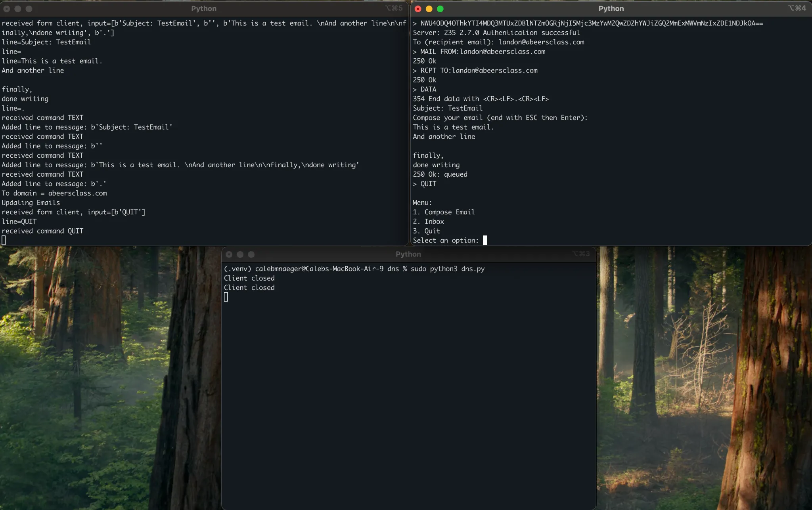This screenshot has width=812, height=510.
Task: Click the '> DATA' command line
Action: click(424, 89)
